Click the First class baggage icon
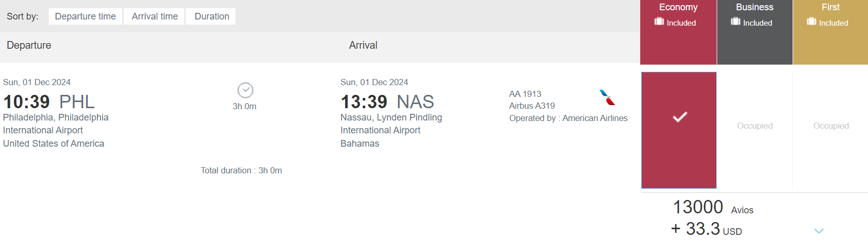 click(x=812, y=22)
